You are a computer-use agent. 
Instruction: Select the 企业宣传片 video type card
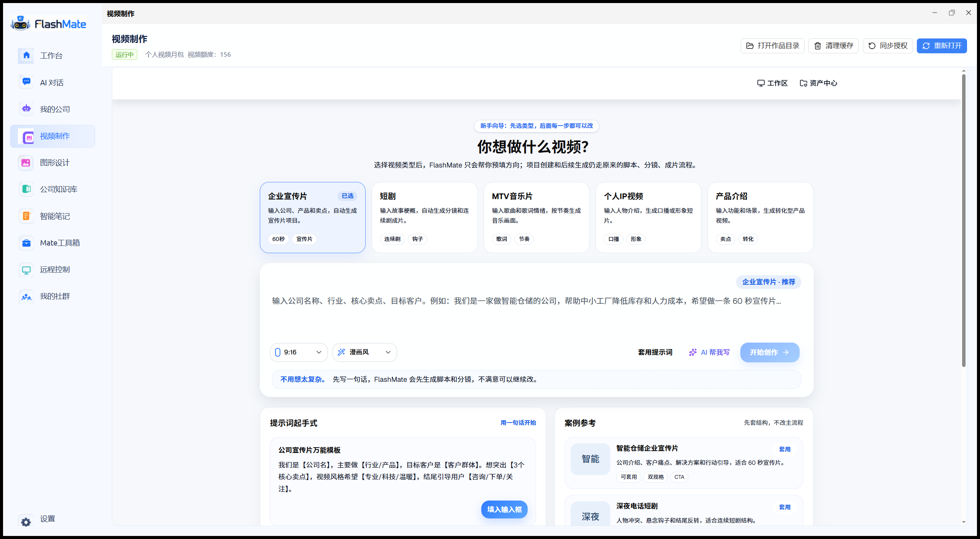[312, 217]
